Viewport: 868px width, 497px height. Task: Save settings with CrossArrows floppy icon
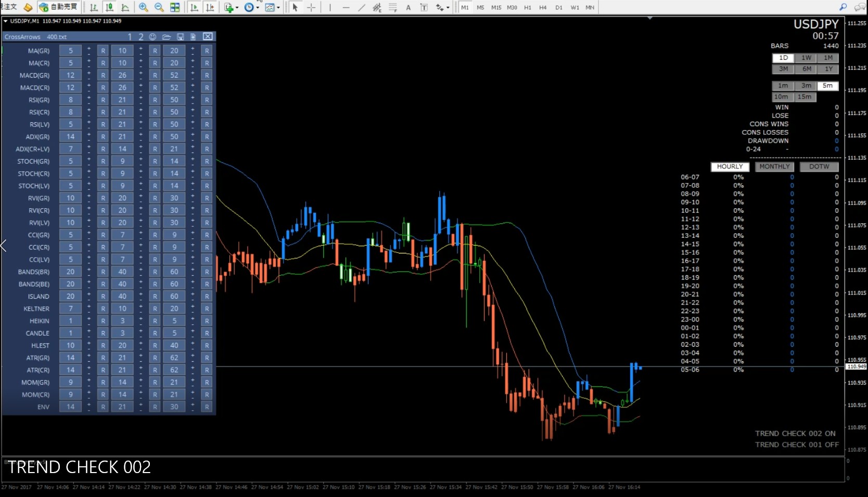180,36
